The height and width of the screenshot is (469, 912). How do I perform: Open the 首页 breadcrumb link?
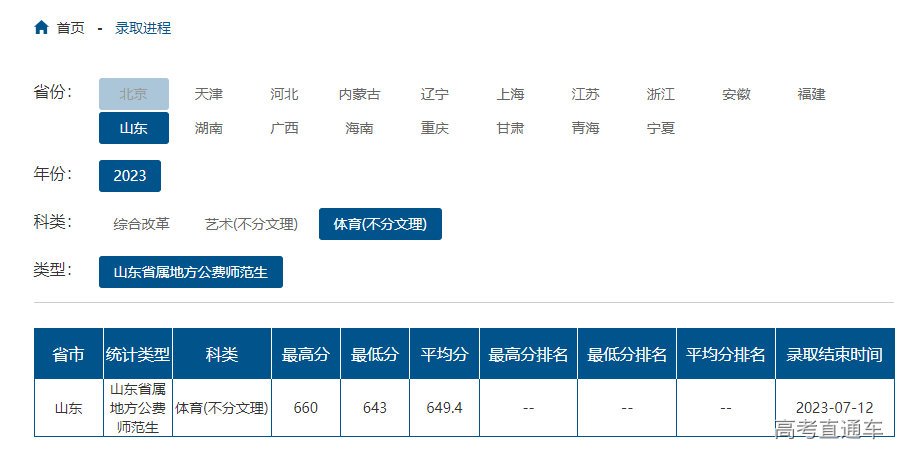click(71, 28)
